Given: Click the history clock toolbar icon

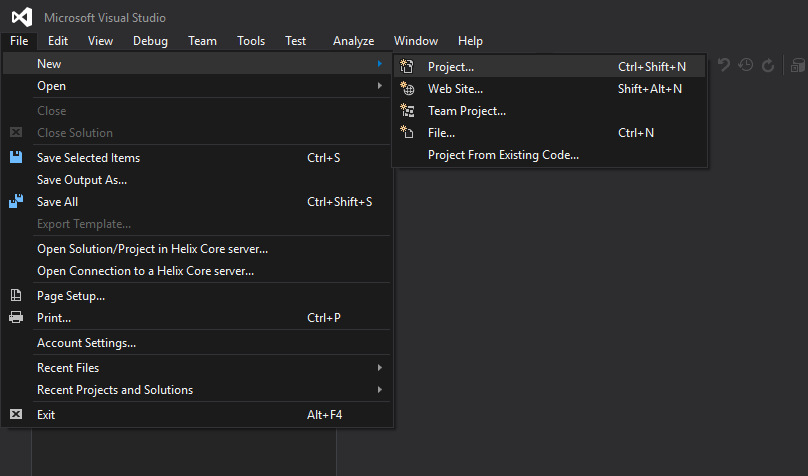Looking at the screenshot, I should 746,65.
